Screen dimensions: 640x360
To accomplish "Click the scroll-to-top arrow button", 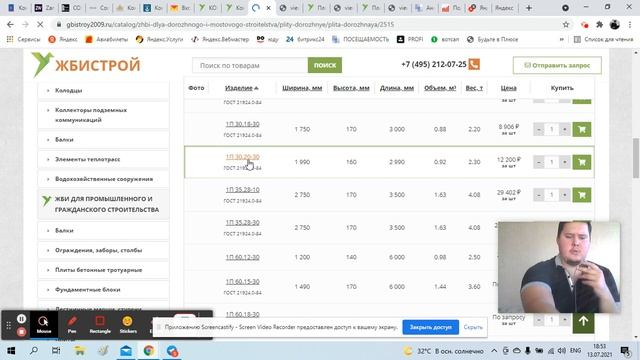I will pos(583,321).
